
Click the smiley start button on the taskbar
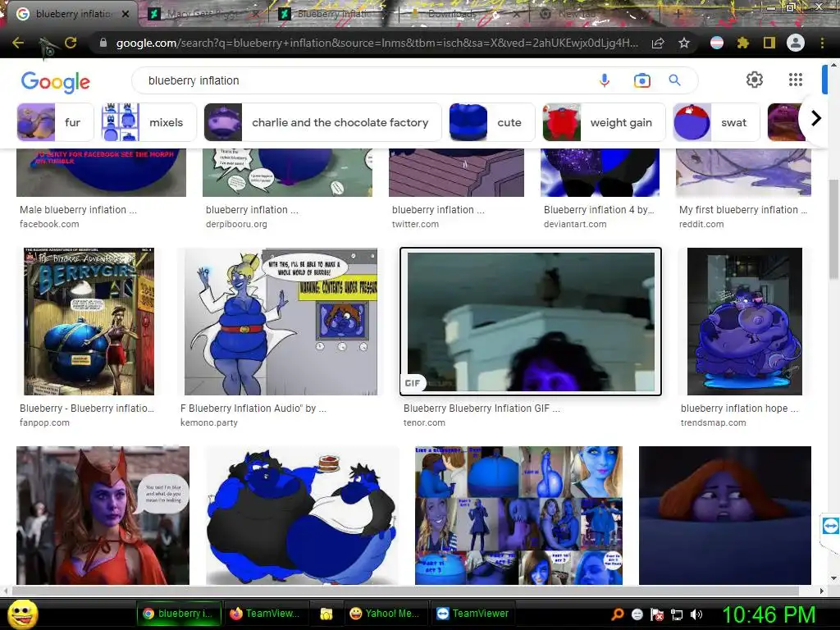[22, 614]
